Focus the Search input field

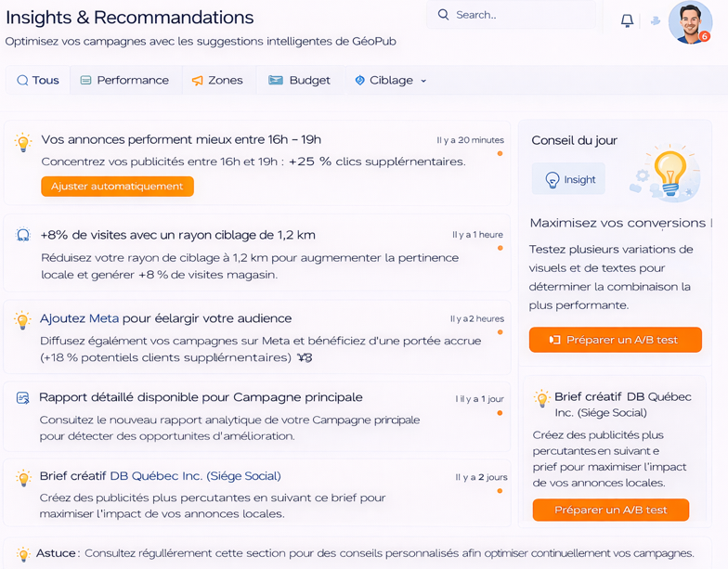[x=520, y=15]
